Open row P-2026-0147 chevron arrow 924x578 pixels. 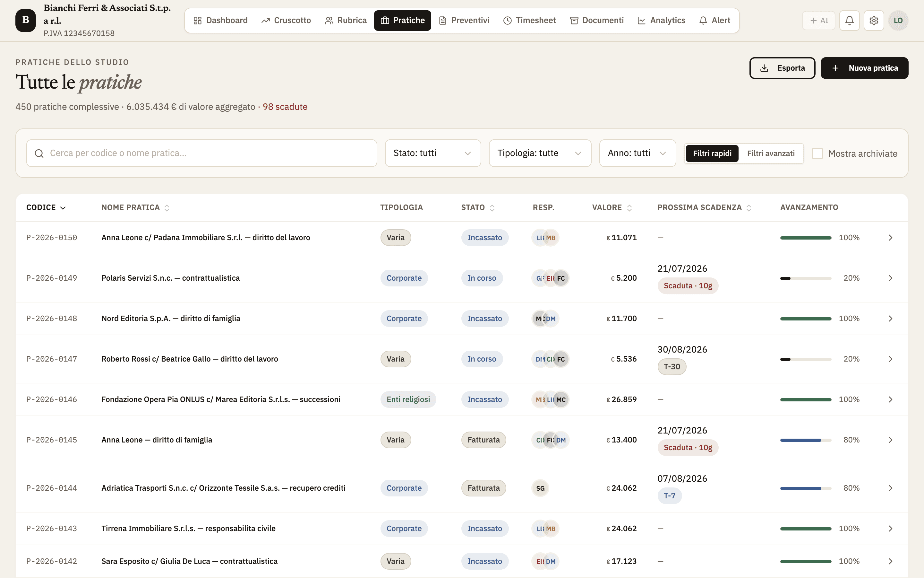point(890,359)
